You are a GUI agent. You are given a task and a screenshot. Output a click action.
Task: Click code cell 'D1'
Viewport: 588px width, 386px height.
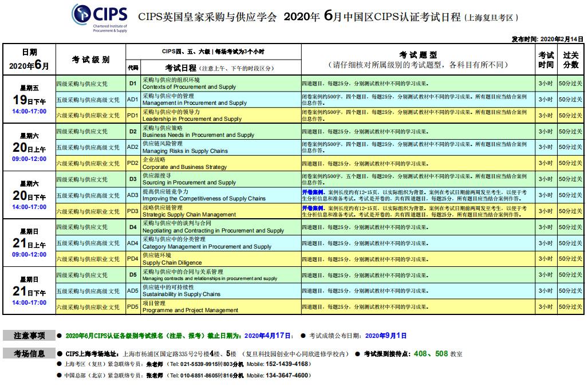[133, 83]
